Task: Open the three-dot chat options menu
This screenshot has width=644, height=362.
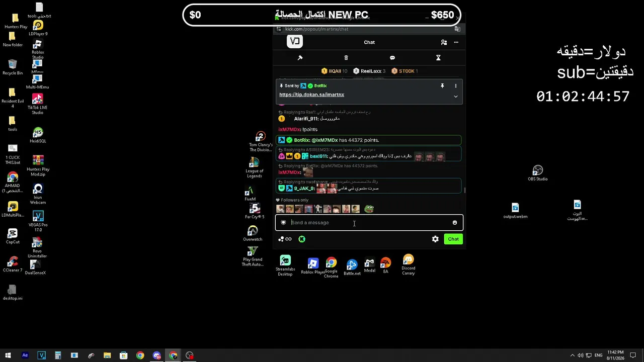Action: point(456,42)
